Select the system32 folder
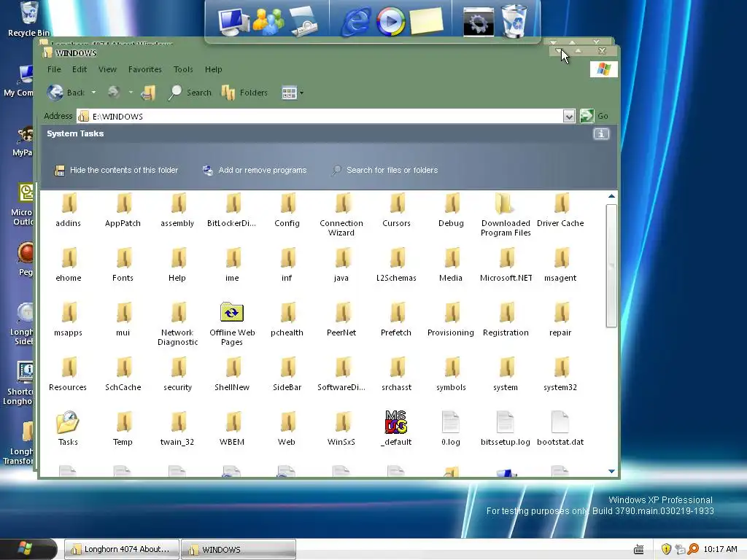747x560 pixels. coord(560,374)
